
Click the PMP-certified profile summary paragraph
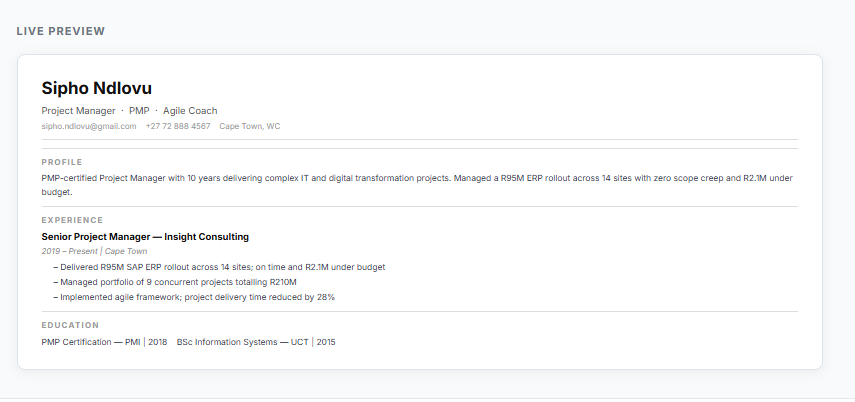[400, 178]
